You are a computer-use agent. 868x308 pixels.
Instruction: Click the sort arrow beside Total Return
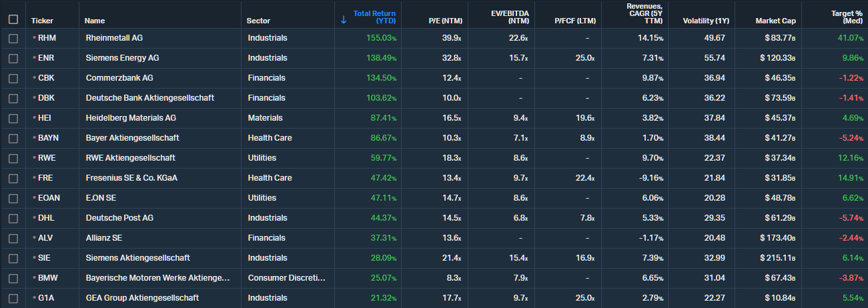pos(344,20)
